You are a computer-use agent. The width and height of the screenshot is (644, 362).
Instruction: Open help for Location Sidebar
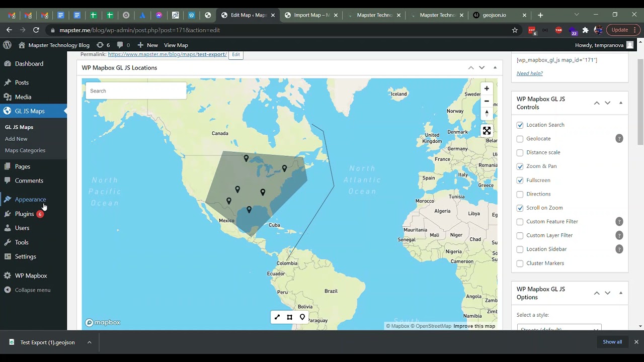point(619,249)
